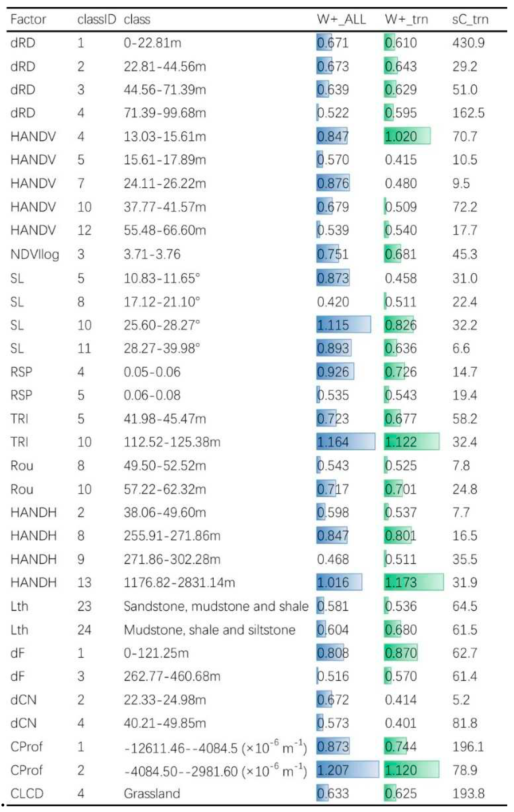
Task: Select the 0-22.81m class cell
Action: click(152, 43)
